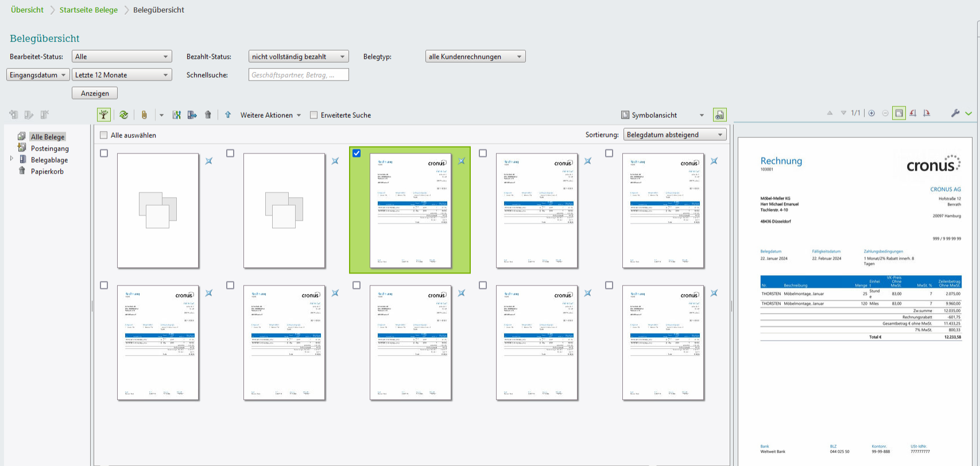Click the refresh icon in the toolbar

123,115
